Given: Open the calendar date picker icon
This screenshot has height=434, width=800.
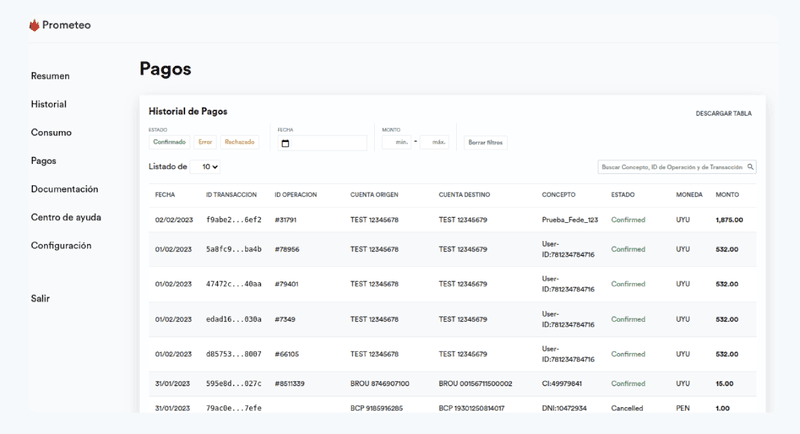Looking at the screenshot, I should [285, 143].
